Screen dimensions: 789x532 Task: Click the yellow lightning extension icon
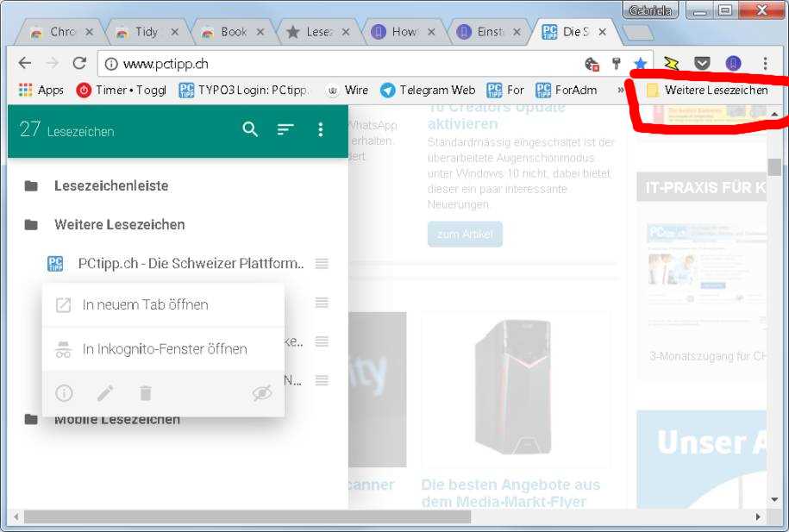tap(671, 64)
